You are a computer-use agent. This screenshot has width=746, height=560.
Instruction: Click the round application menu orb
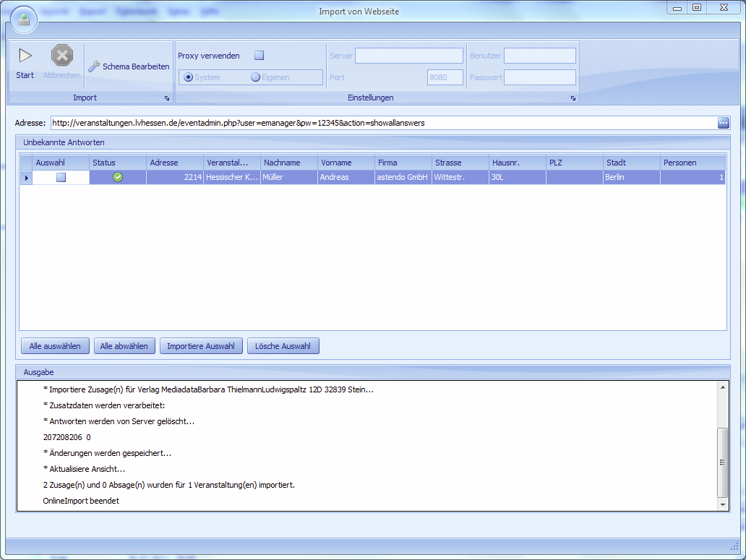click(x=24, y=20)
